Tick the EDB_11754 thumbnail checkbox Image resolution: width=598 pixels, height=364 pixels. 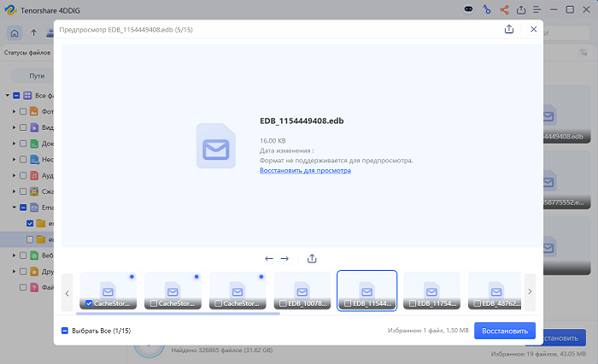(x=413, y=303)
